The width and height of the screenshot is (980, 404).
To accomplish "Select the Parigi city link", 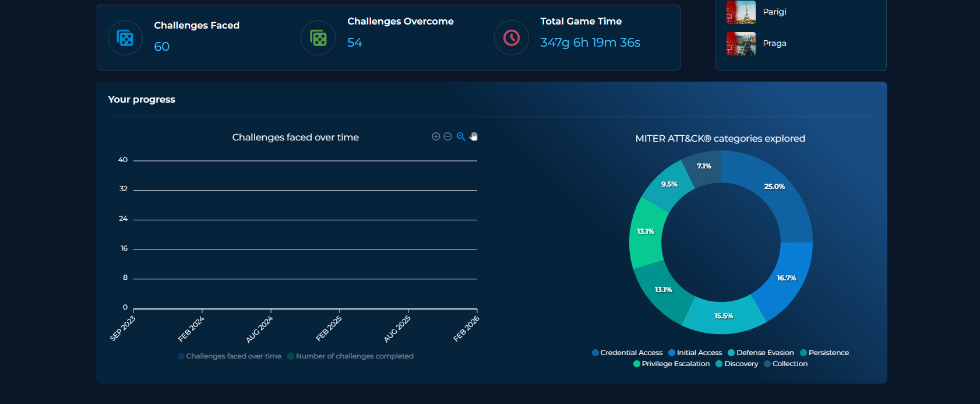I will point(774,12).
